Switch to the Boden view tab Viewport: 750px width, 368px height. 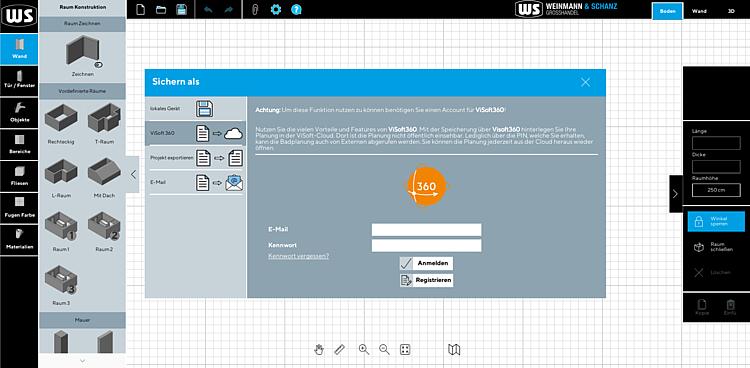[x=667, y=11]
